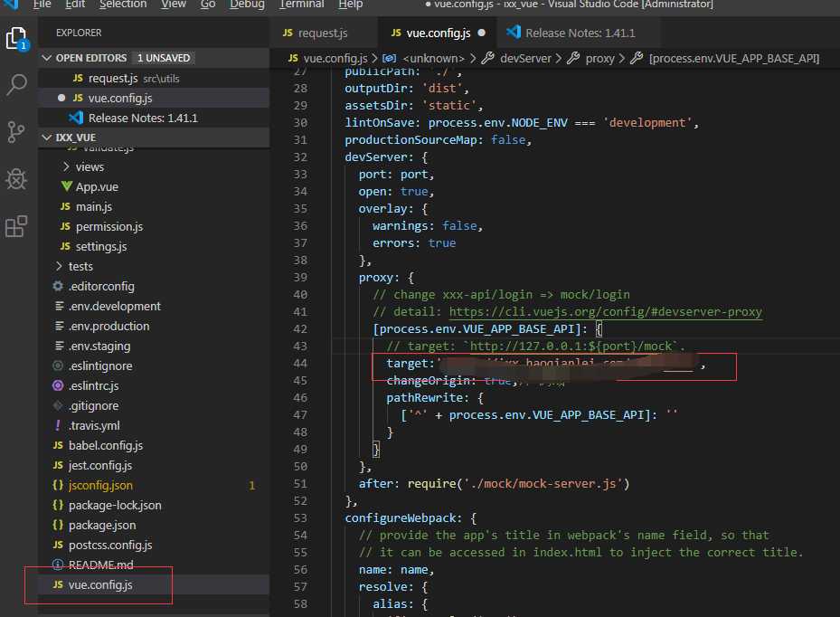Click the EXPLORER panel title
The width and height of the screenshot is (840, 617).
[x=79, y=33]
